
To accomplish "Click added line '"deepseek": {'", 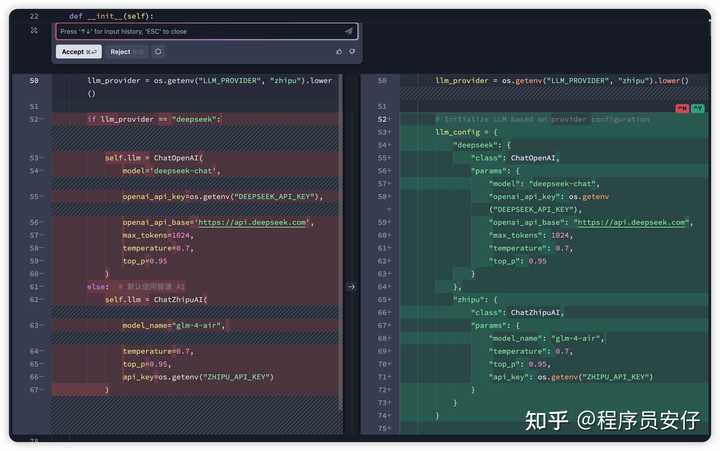I will pyautogui.click(x=482, y=145).
